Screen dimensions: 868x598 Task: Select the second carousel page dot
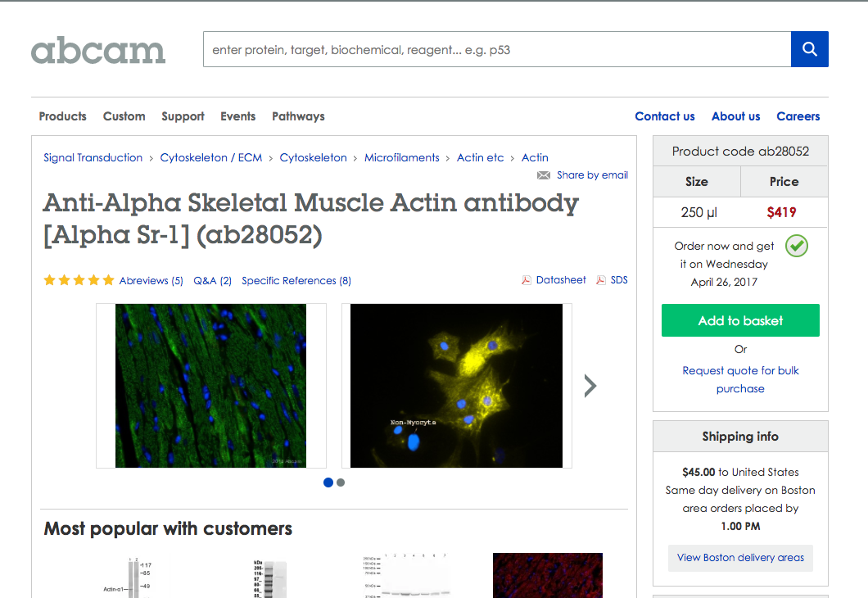coord(341,482)
